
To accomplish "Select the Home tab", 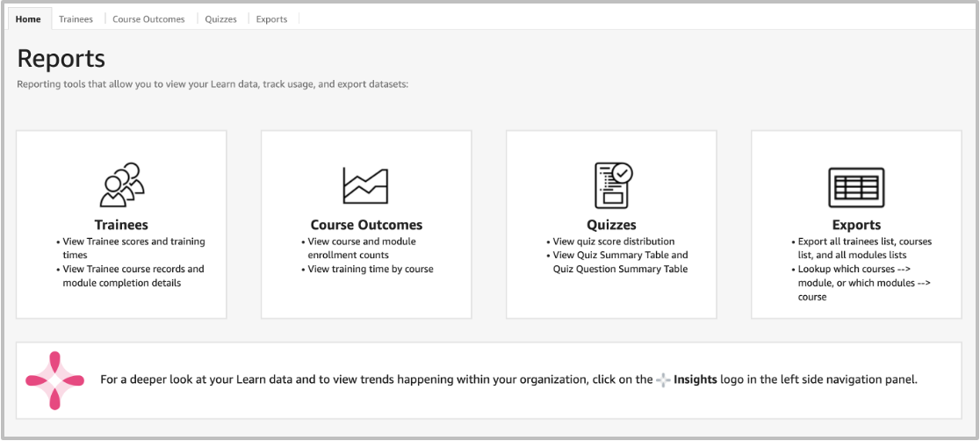I will pos(28,19).
